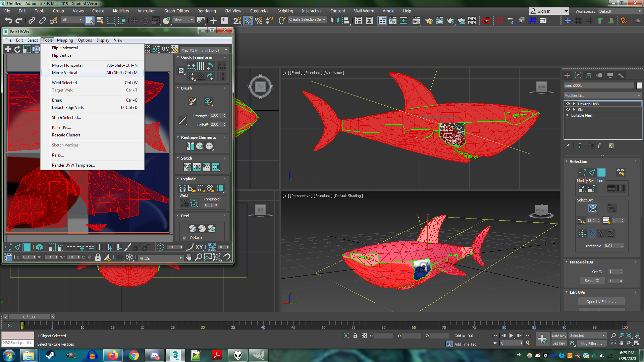Screen dimensions: 644x362
Task: Open Mapping menu in Edit UVWs
Action: coord(65,40)
